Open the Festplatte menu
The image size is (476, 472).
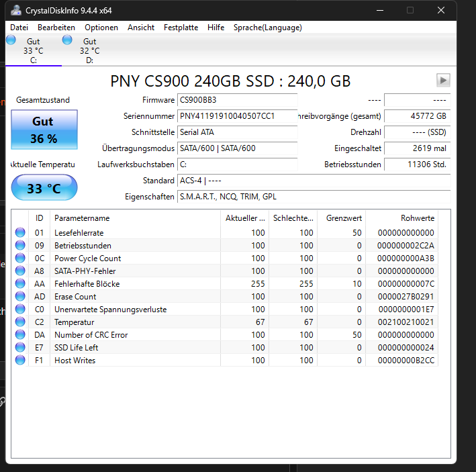pos(181,28)
